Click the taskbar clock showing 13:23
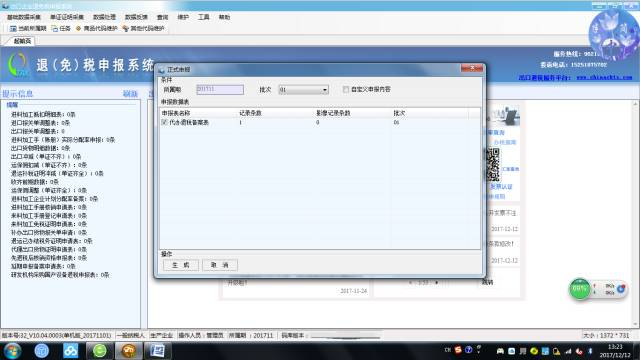The image size is (640, 360). (615, 351)
